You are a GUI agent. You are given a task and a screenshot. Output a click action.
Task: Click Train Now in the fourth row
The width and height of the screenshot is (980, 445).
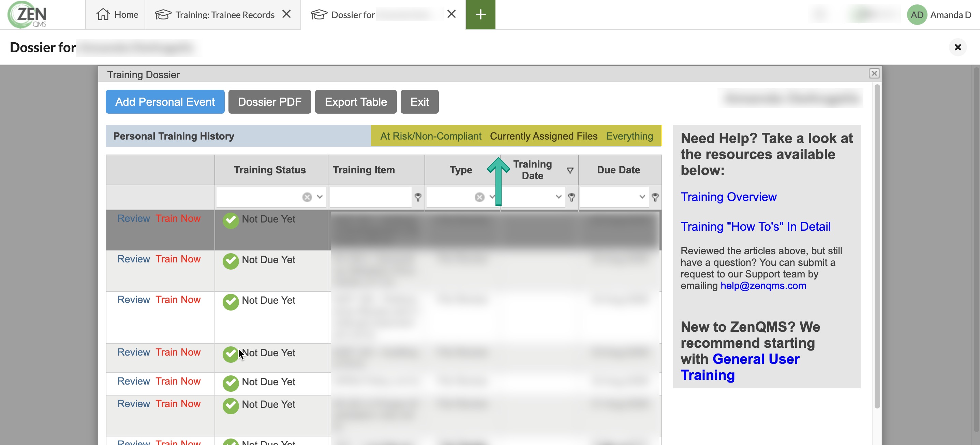[x=178, y=353]
